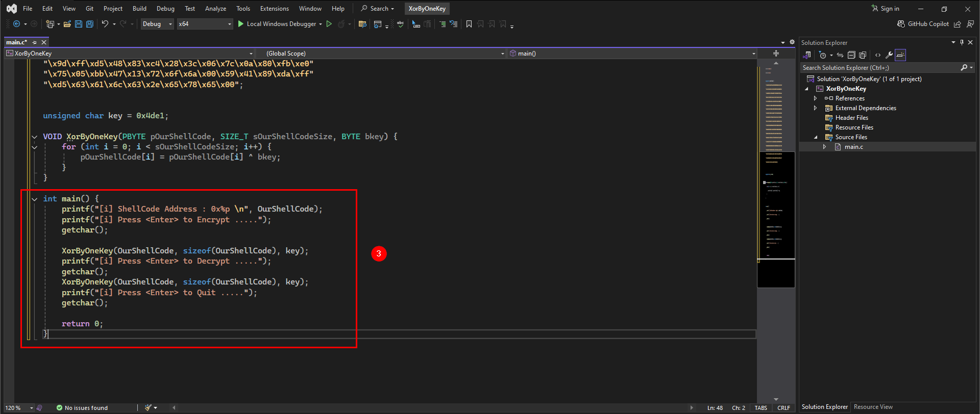
Task: Open the Debug configuration dropdown
Action: pyautogui.click(x=158, y=24)
